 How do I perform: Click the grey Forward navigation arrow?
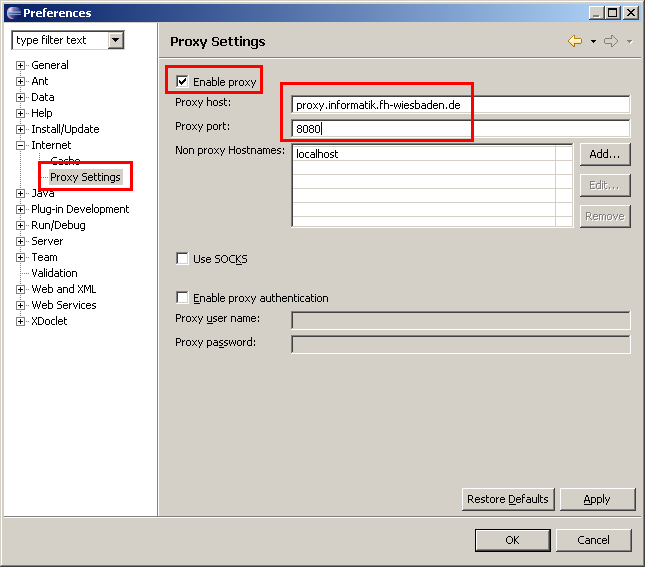point(611,41)
